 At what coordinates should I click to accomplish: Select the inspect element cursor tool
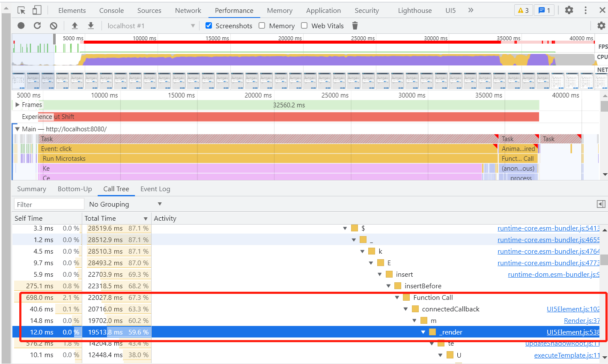(x=21, y=10)
